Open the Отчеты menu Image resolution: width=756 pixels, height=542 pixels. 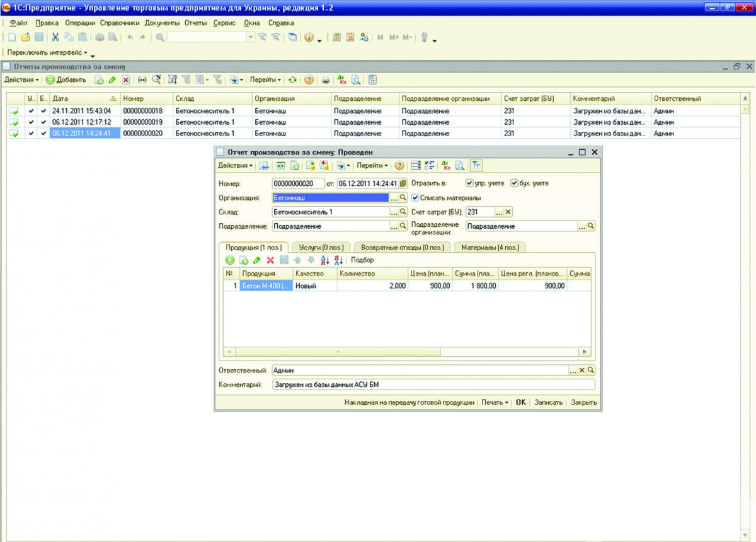coord(195,23)
